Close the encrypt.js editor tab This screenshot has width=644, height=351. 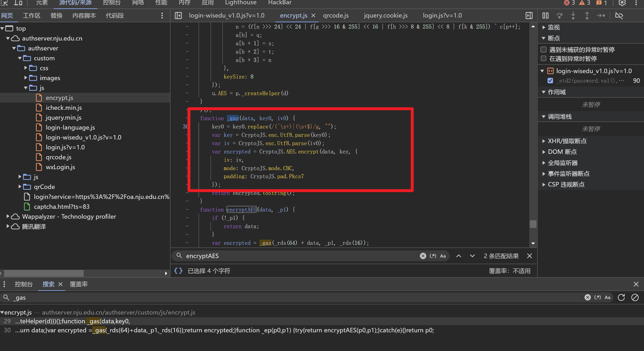click(x=313, y=16)
